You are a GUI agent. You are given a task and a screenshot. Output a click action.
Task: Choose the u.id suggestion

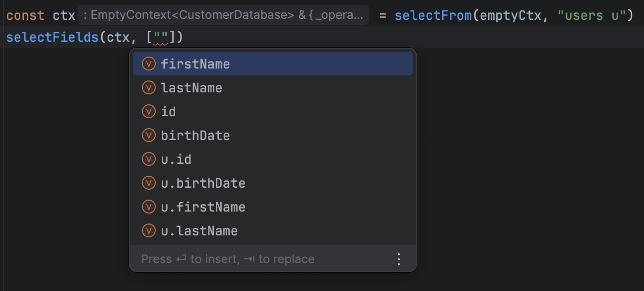coord(272,159)
